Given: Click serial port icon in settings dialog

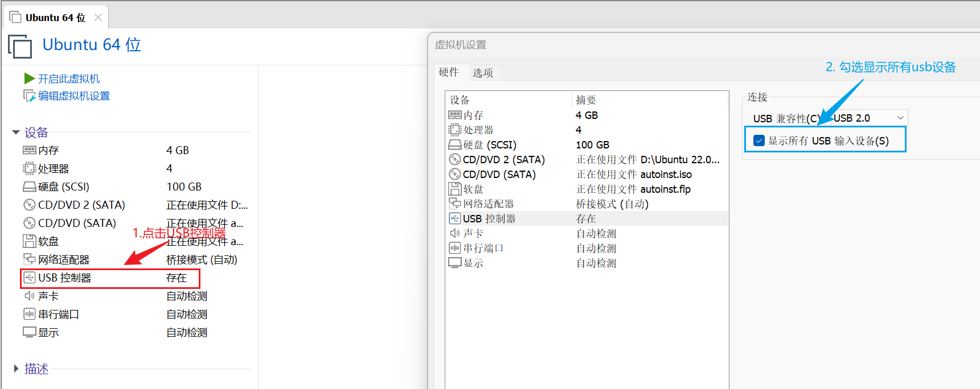Looking at the screenshot, I should (x=455, y=248).
